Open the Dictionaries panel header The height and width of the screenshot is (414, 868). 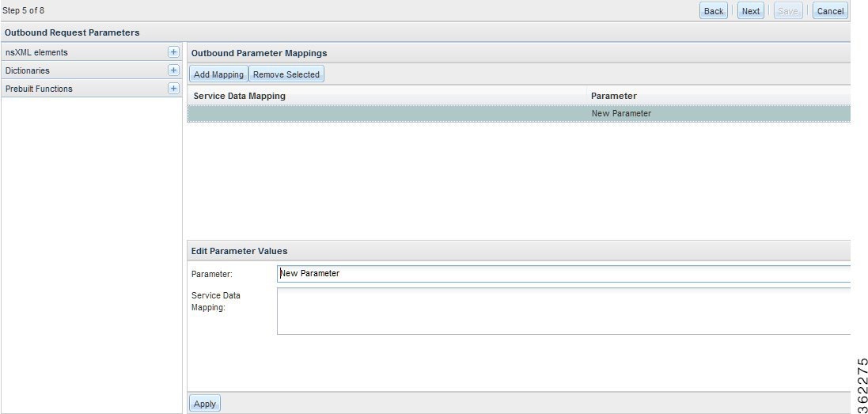point(91,70)
